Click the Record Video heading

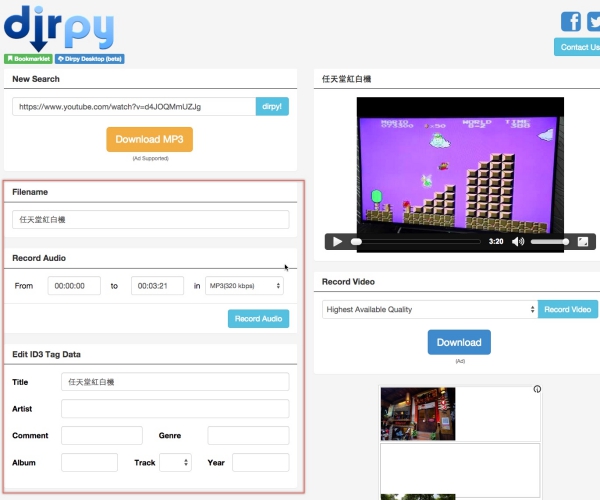(x=348, y=282)
